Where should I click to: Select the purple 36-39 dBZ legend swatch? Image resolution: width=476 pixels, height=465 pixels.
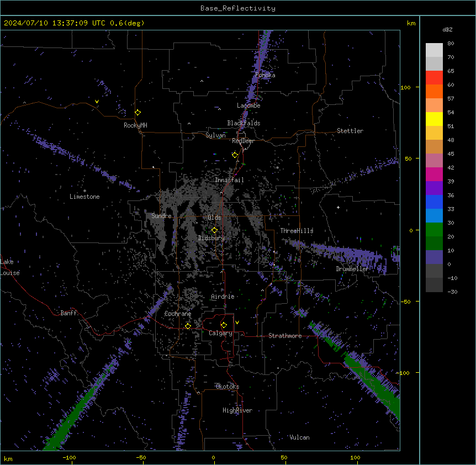coord(434,188)
